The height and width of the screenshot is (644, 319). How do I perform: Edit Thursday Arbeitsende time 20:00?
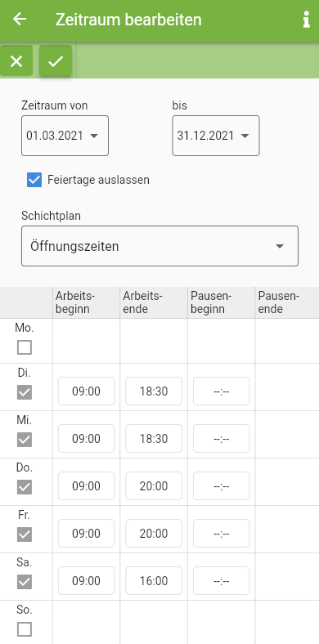(154, 486)
